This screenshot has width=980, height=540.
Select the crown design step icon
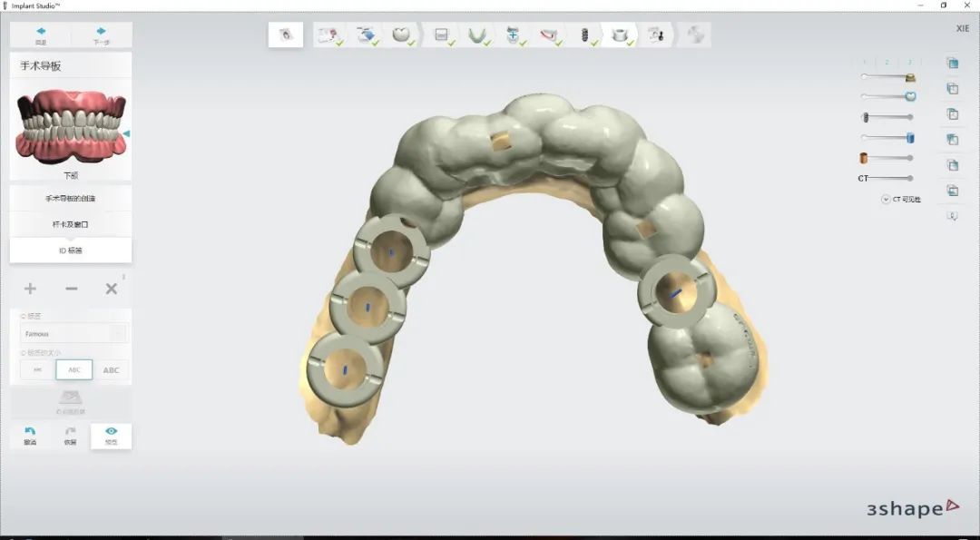point(399,34)
